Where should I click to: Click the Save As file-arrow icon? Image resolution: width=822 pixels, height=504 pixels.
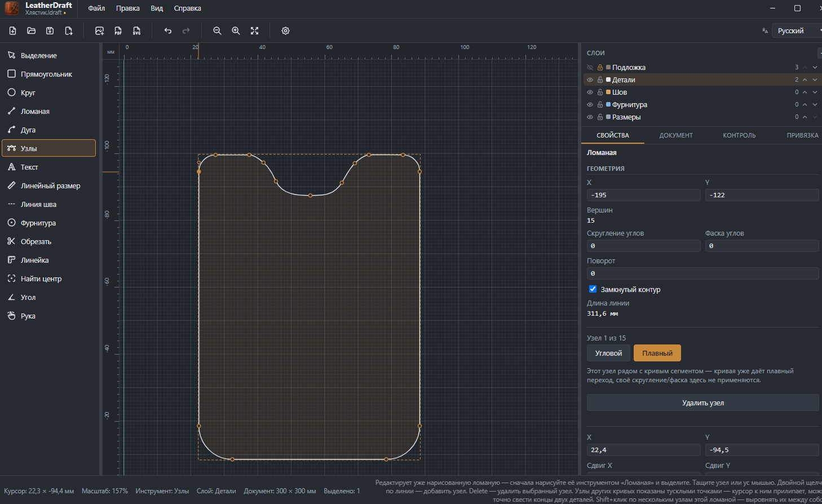point(69,31)
